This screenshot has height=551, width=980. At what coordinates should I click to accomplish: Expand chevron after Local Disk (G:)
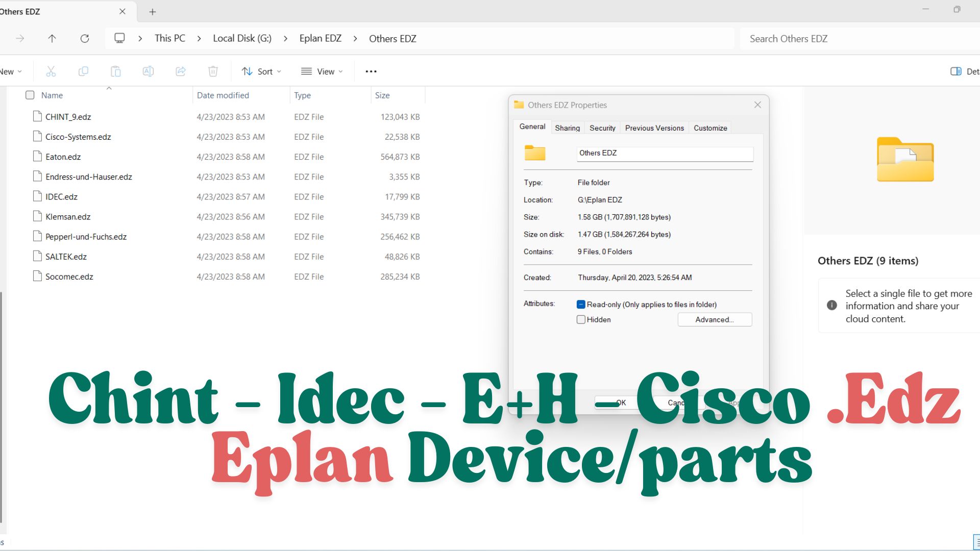click(x=285, y=39)
